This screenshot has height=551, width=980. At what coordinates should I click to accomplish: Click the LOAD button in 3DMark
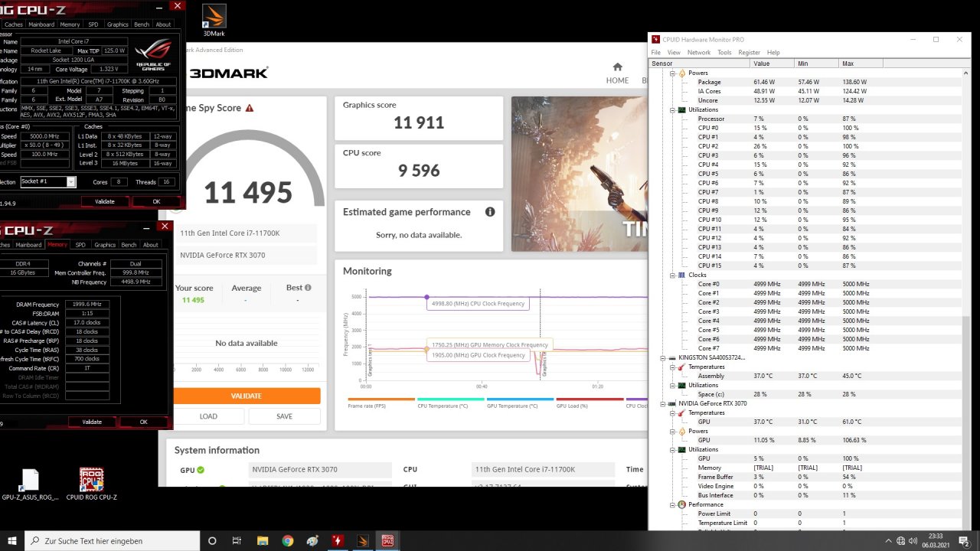click(x=208, y=416)
